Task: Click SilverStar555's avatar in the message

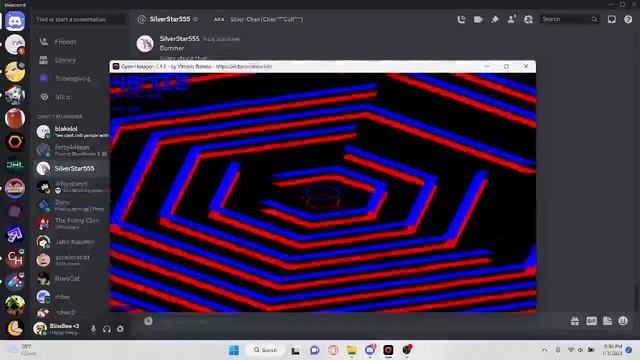Action: pos(145,44)
